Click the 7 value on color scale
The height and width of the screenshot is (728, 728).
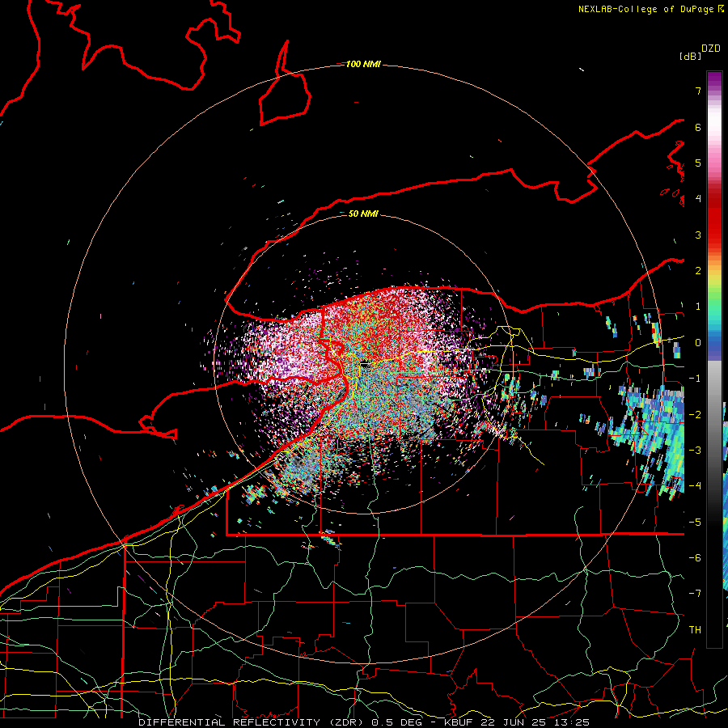click(x=698, y=91)
